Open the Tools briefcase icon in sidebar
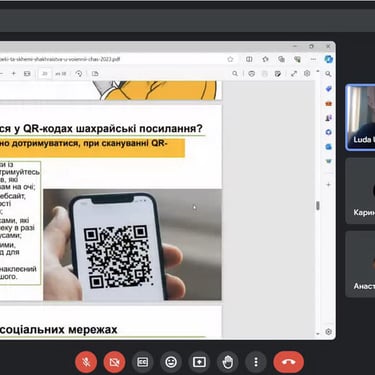375x375 pixels. (x=328, y=104)
